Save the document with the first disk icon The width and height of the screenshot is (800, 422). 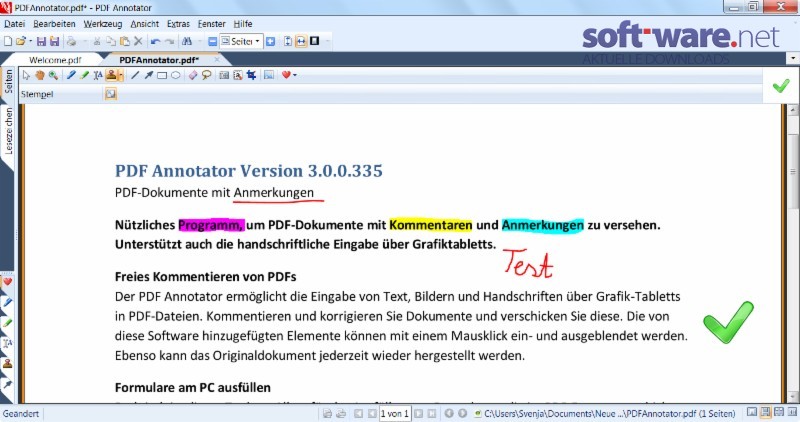click(x=41, y=41)
